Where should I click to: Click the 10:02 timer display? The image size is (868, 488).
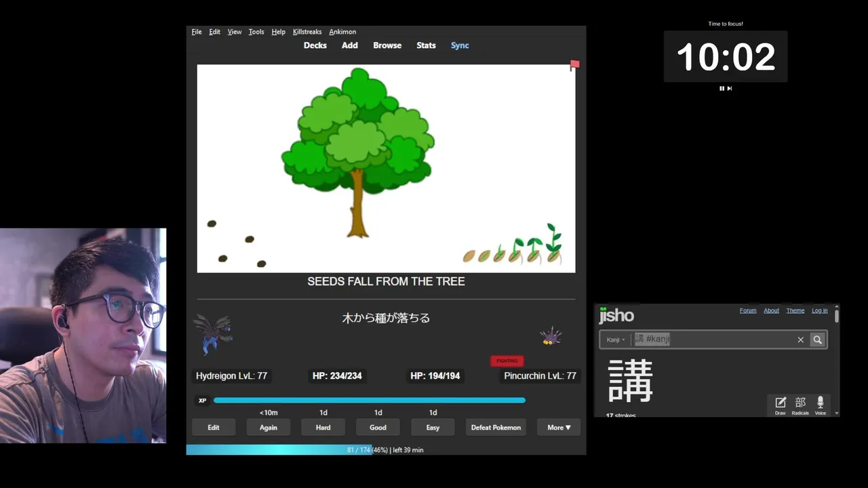726,57
